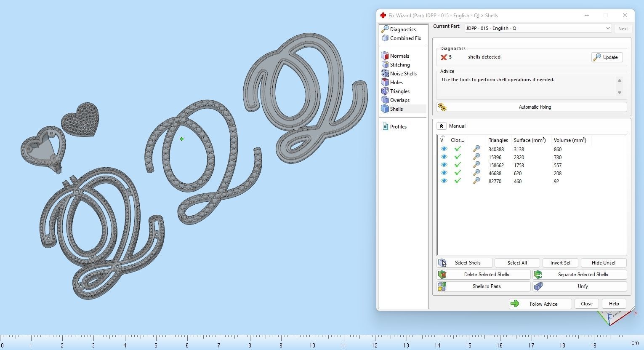Activate the Select Shells tool
The height and width of the screenshot is (350, 644).
click(464, 263)
